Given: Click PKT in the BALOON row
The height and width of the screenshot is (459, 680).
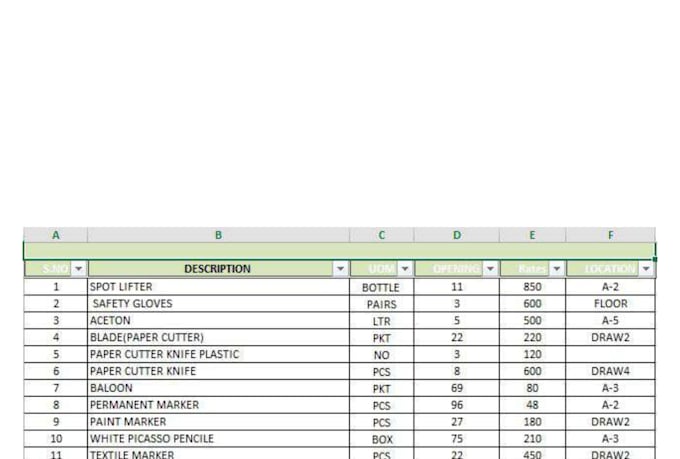Looking at the screenshot, I should point(382,388).
